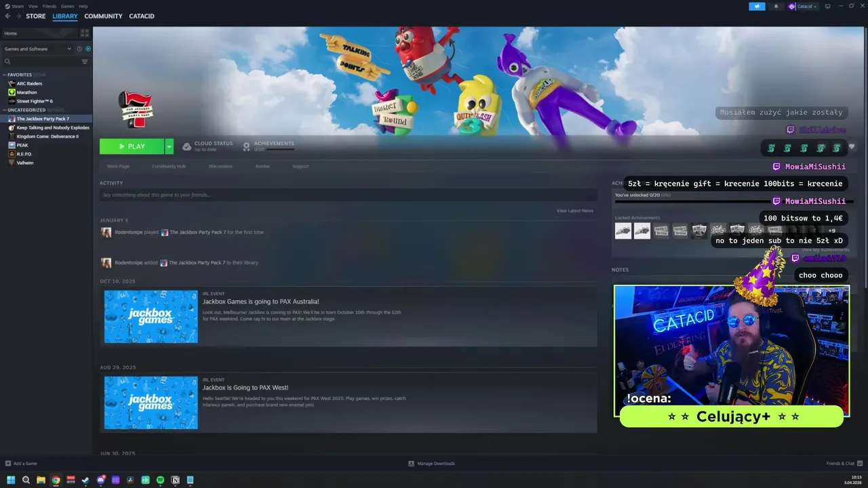Open the Discussions link
Viewport: 868px width, 488px height.
[x=220, y=166]
